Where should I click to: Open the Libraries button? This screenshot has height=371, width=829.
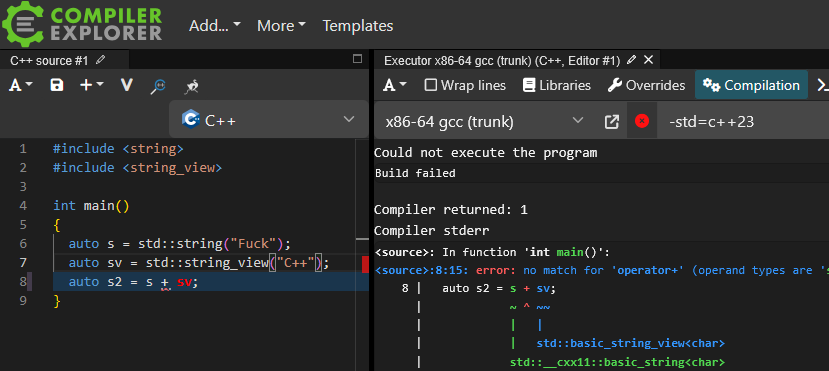pos(556,85)
